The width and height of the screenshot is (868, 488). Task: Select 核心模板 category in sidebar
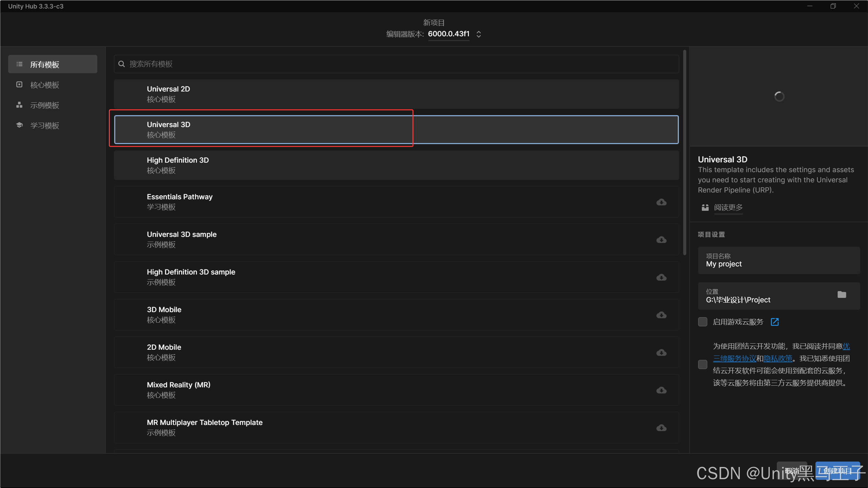click(44, 85)
